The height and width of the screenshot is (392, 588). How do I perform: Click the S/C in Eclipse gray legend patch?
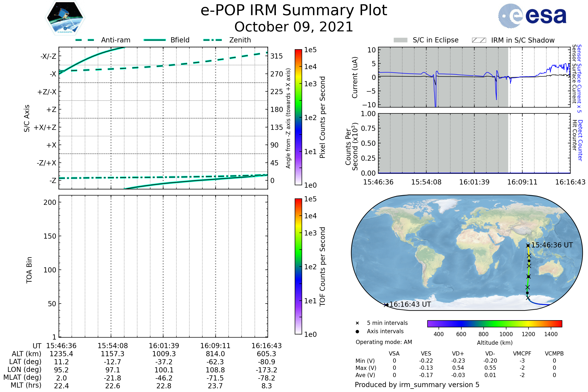(x=400, y=40)
